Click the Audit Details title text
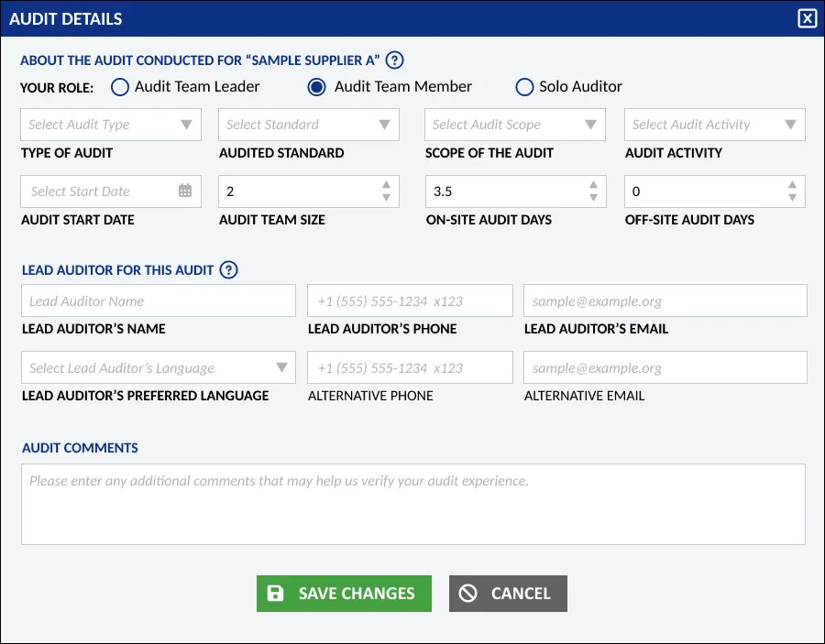The image size is (825, 644). pos(66,19)
